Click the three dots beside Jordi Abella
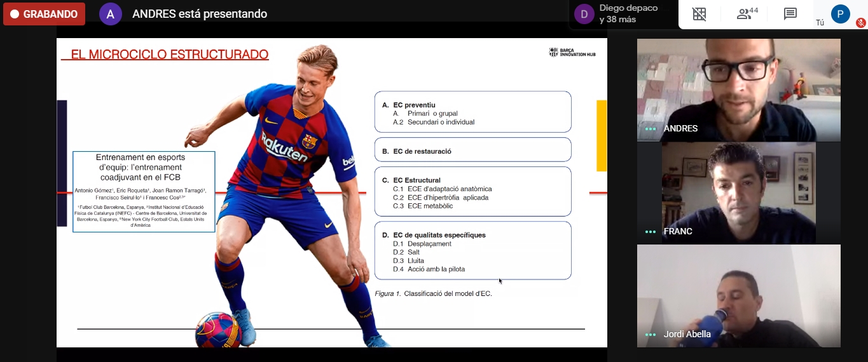Viewport: 868px width, 362px height. coord(650,335)
